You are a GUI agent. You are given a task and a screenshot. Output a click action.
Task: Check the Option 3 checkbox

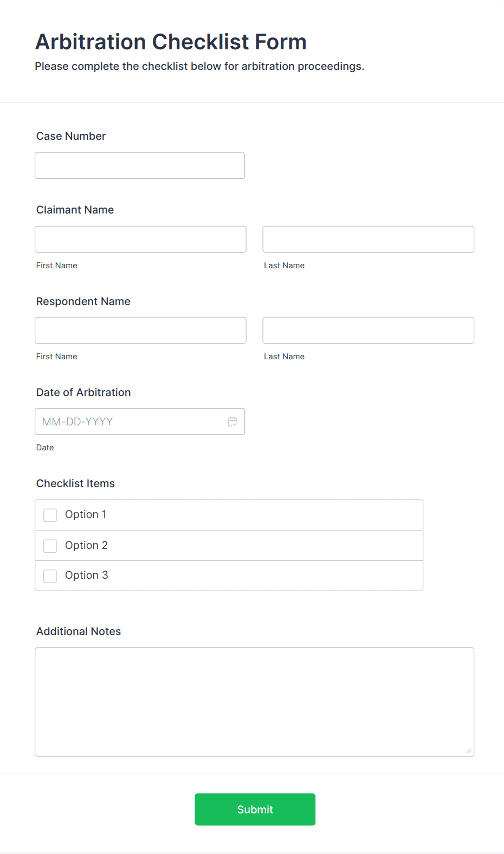(x=50, y=575)
